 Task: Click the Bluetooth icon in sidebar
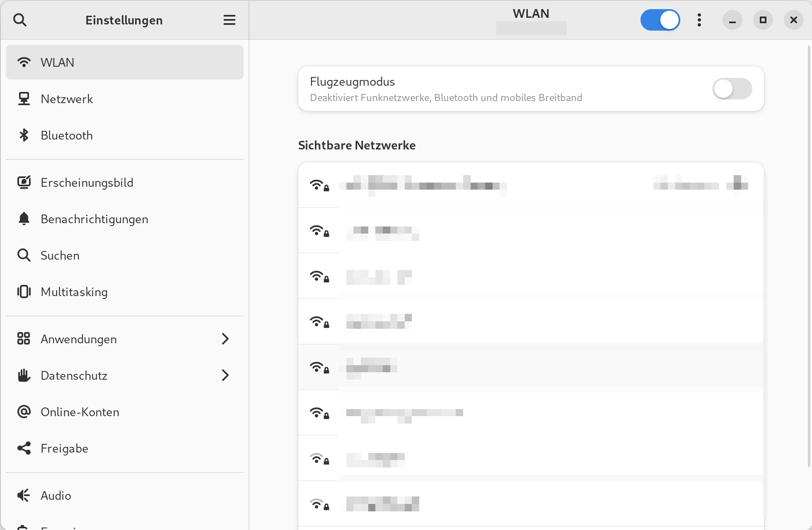pos(24,135)
